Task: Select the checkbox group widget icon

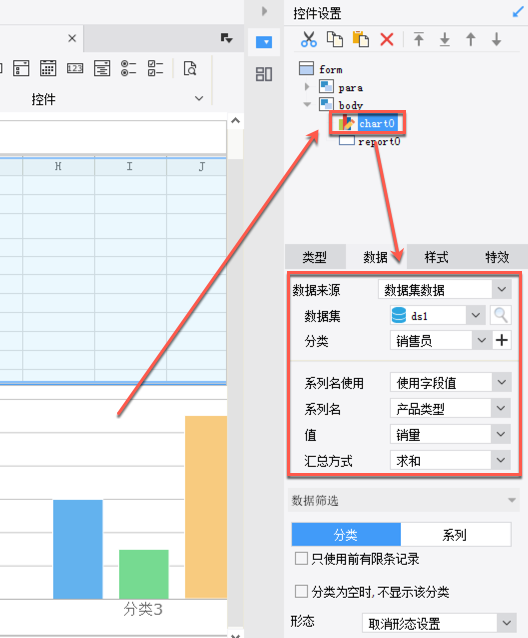Action: [155, 68]
